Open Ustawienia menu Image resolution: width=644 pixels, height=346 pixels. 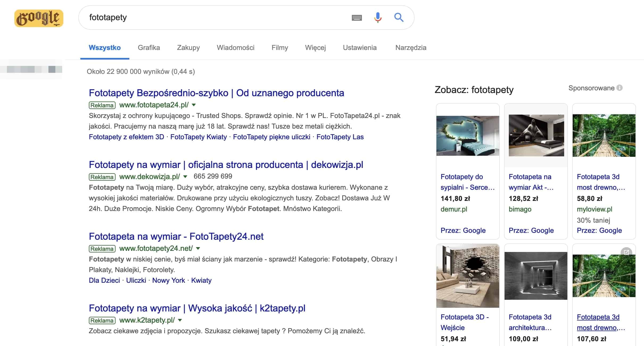tap(360, 48)
